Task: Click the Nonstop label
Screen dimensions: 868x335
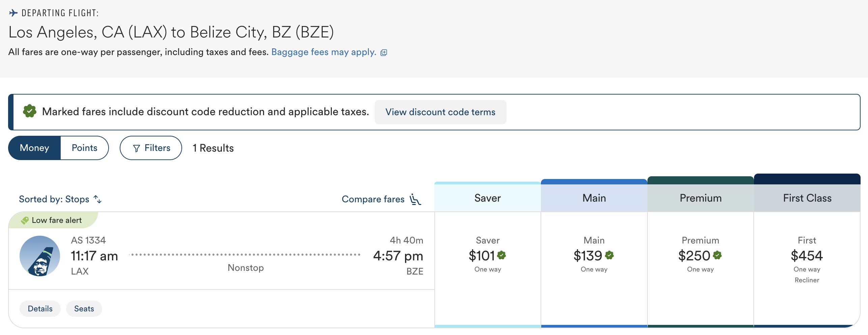Action: (x=246, y=268)
